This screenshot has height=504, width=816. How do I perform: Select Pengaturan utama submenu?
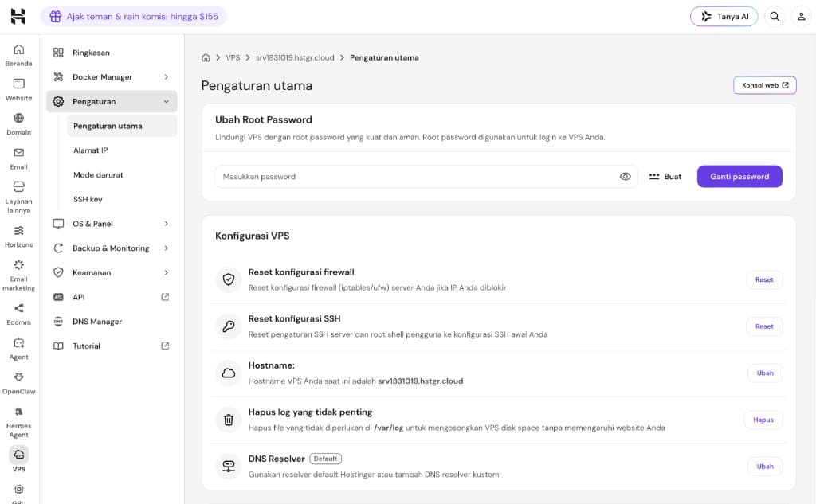[122, 126]
